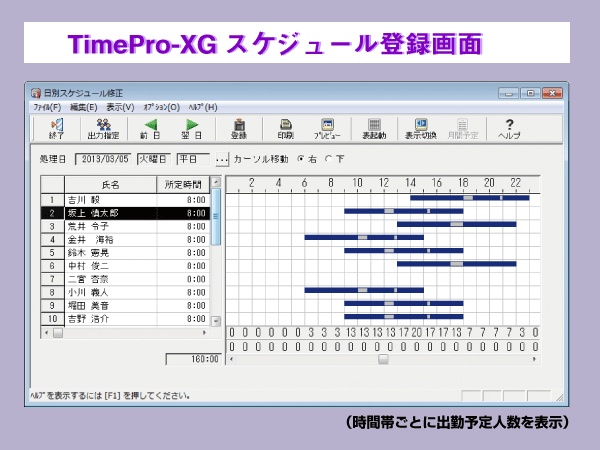Open the 出力指定 output settings icon
This screenshot has height=450, width=600.
pyautogui.click(x=103, y=129)
